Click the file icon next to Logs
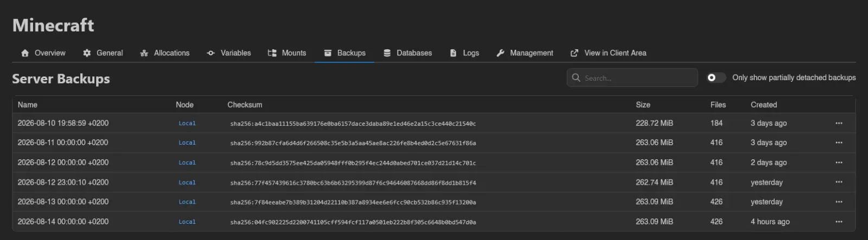 453,53
